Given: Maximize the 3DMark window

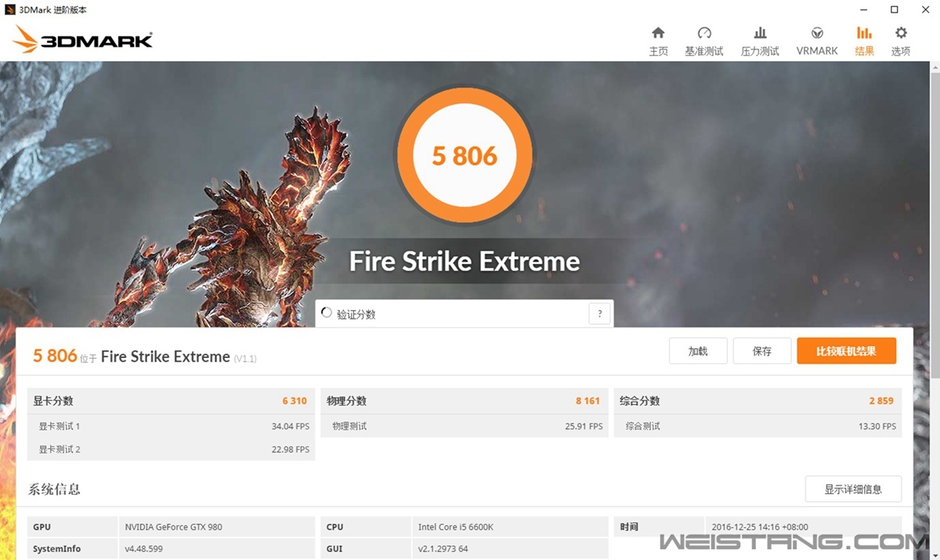Looking at the screenshot, I should tap(895, 10).
